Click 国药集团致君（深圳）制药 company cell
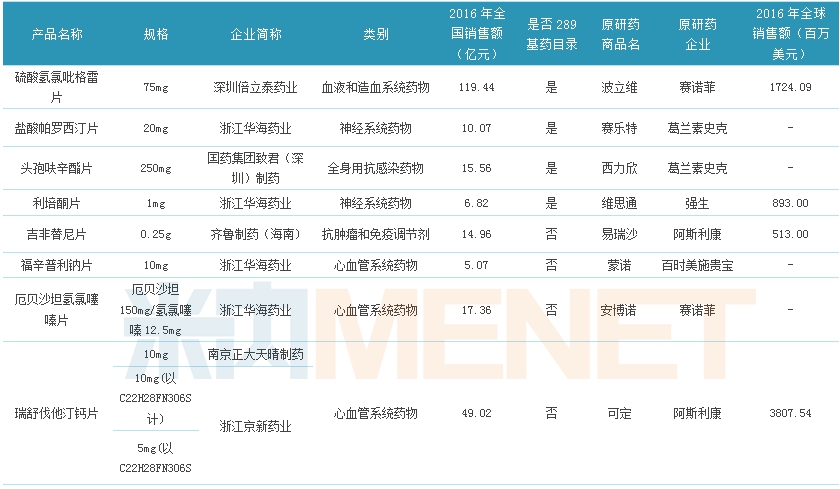Screen dimensions: 840x489 (x=256, y=168)
